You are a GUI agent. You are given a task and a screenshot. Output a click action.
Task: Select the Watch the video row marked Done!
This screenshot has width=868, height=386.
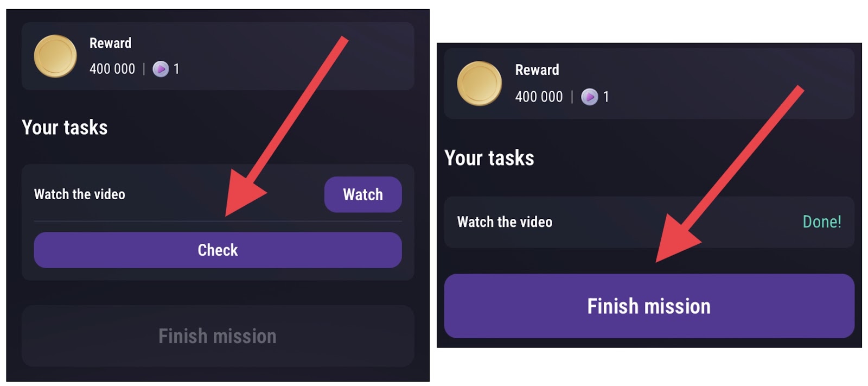(649, 222)
